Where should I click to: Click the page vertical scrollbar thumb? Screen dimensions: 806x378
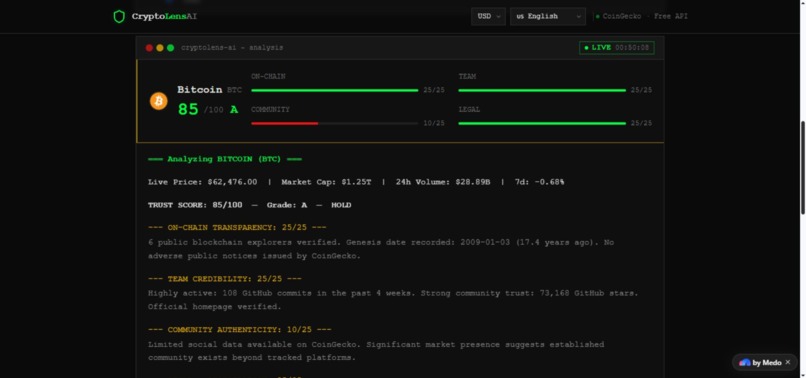(x=803, y=167)
